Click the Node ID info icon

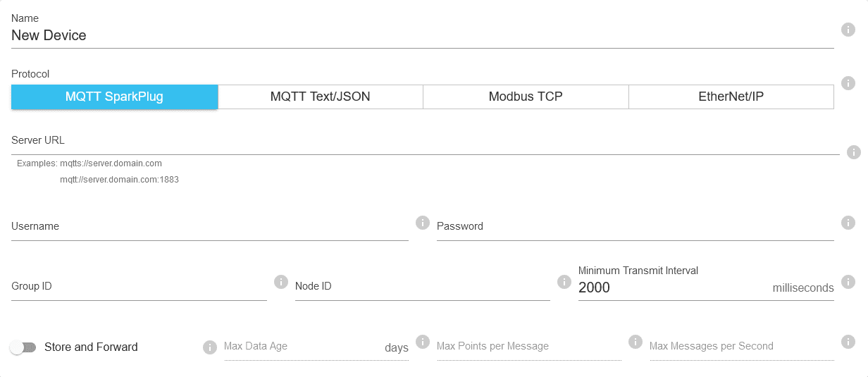pos(564,282)
